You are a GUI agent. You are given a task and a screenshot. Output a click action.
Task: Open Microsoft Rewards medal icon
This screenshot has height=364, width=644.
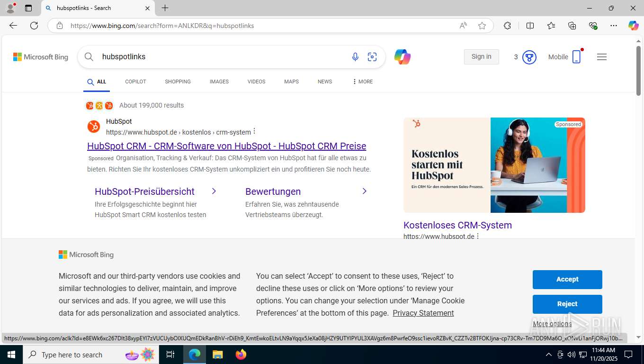coord(529,57)
